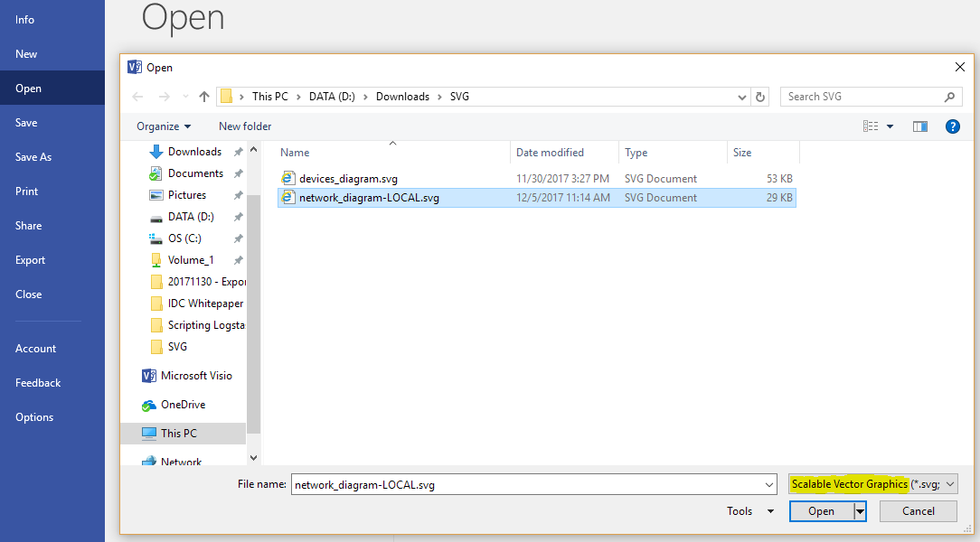Image resolution: width=980 pixels, height=542 pixels.
Task: Refresh the SVG folder contents
Action: 758,96
